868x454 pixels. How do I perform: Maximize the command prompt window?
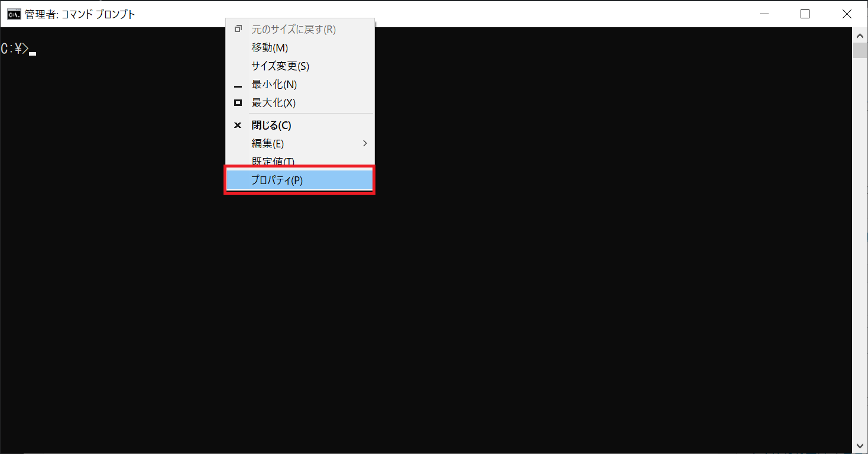[x=805, y=14]
